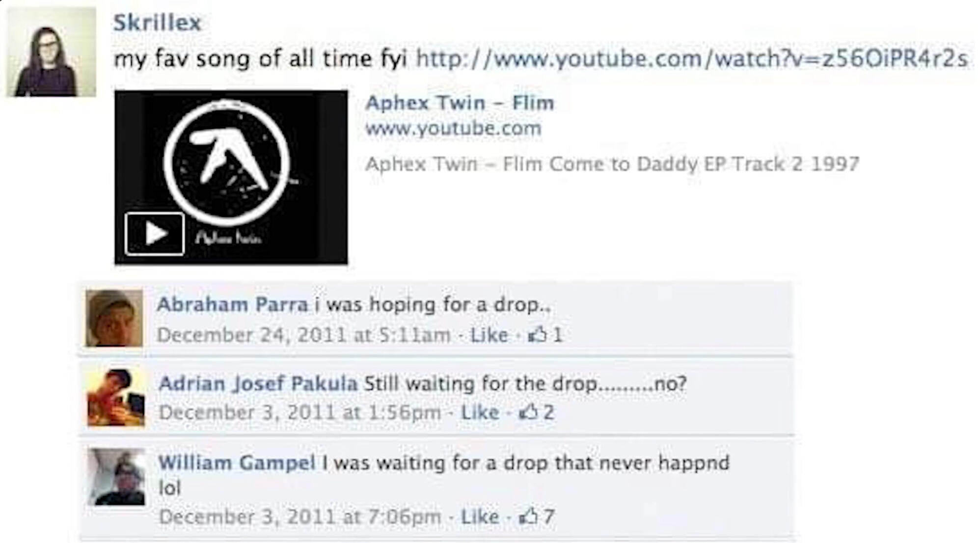Click thumbs-up icon on William Gampel's comment
Screen dimensions: 980x543
(x=528, y=516)
